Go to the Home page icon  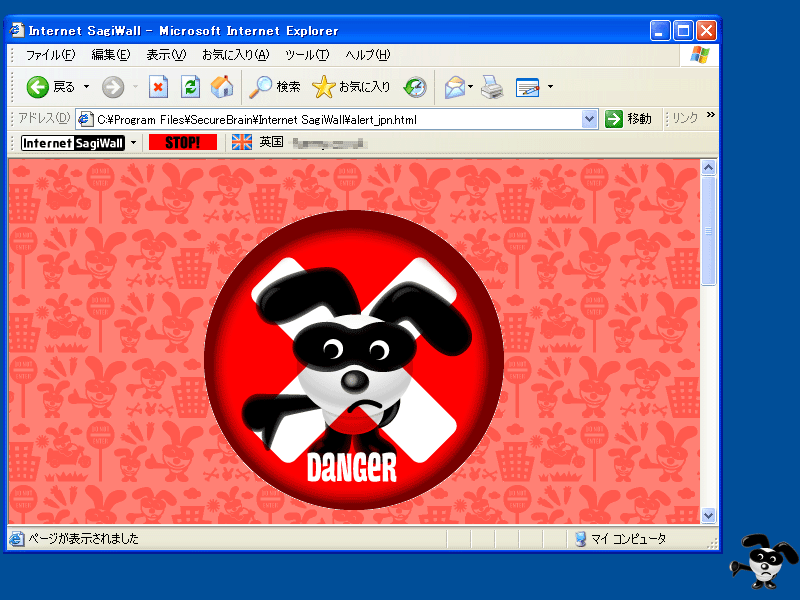[x=222, y=87]
